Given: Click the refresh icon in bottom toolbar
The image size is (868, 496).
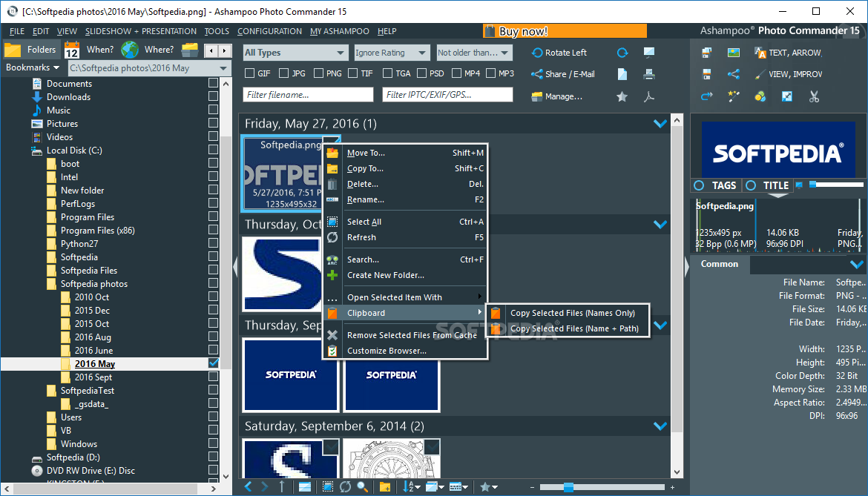Looking at the screenshot, I should coord(346,486).
